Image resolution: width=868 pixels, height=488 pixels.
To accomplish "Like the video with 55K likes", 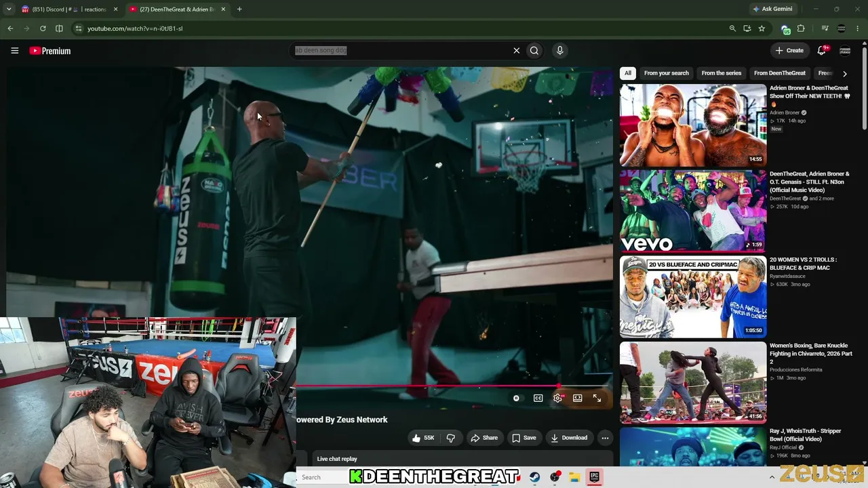I will click(422, 438).
